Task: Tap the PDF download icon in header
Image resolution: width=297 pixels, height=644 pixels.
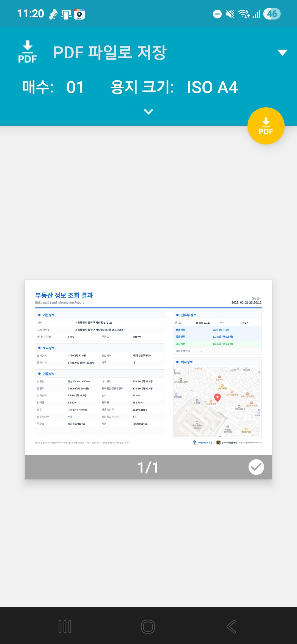Action: [x=28, y=52]
